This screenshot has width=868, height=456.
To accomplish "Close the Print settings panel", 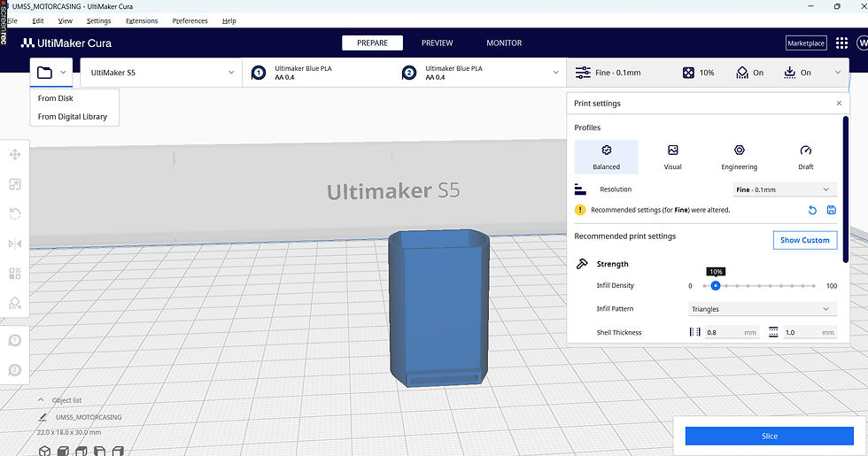I will (x=839, y=104).
